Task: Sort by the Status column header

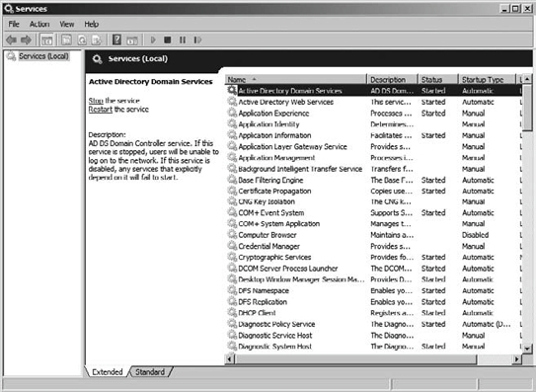Action: [x=438, y=79]
